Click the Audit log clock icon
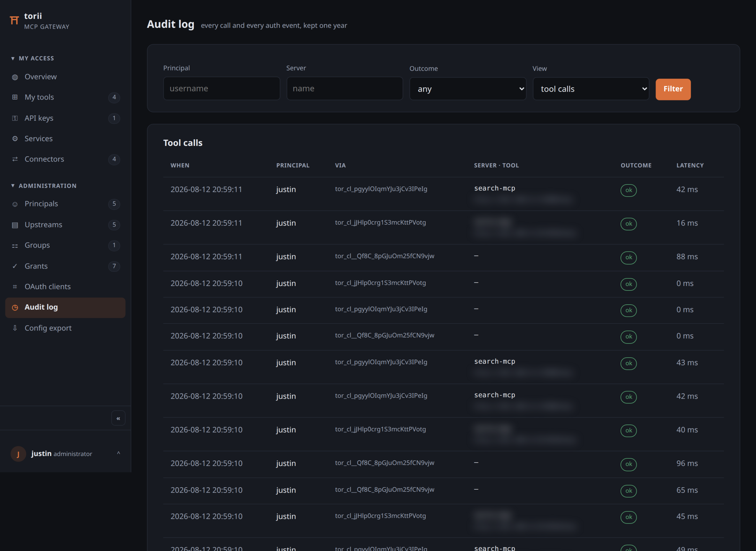 pyautogui.click(x=15, y=308)
